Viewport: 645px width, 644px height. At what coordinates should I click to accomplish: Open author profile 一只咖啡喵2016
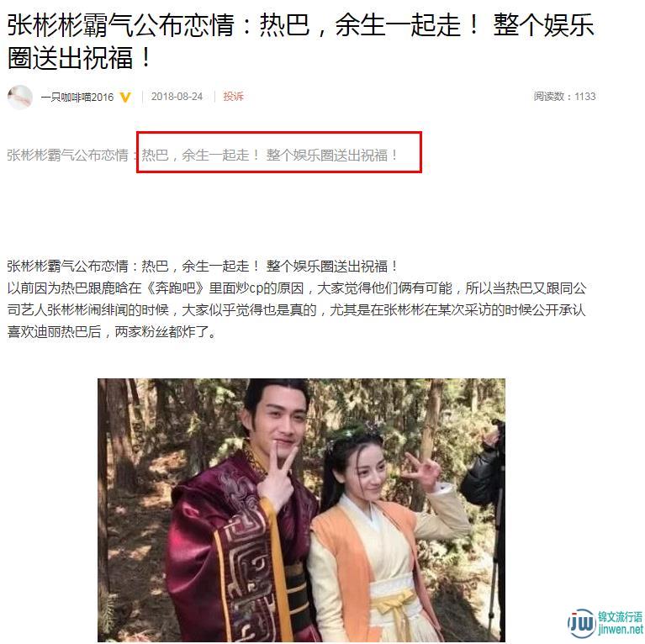pos(77,97)
